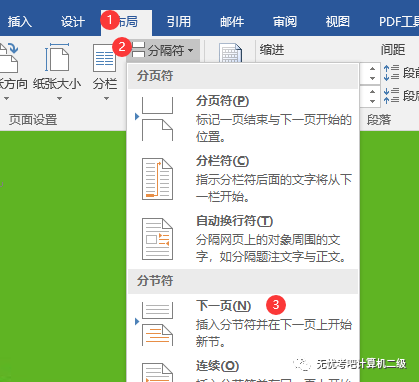The height and width of the screenshot is (382, 419).
Task: Open the 分隔符 breaks dropdown
Action: pyautogui.click(x=163, y=51)
